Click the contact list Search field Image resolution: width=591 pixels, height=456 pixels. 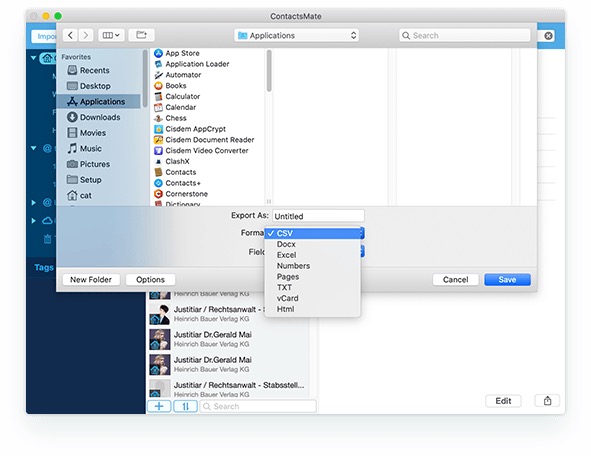click(258, 406)
